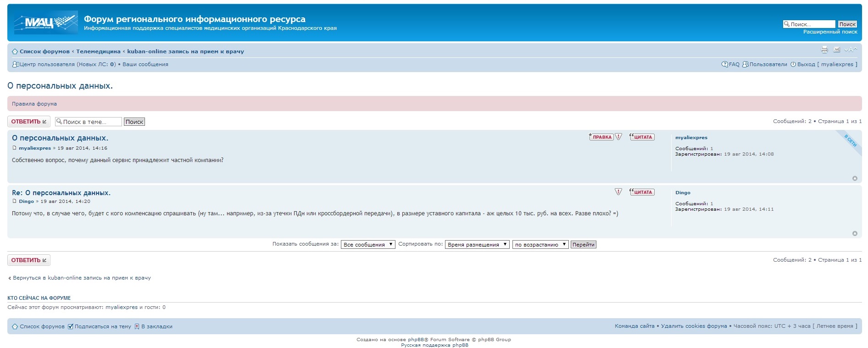Image resolution: width=868 pixels, height=348 pixels.
Task: Report the first post by myaliexpres
Action: pos(618,137)
